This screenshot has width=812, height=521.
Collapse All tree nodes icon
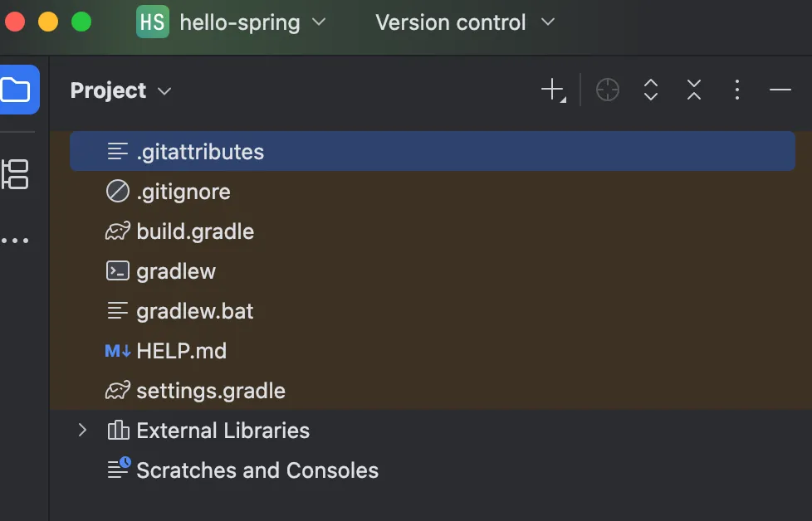click(694, 90)
